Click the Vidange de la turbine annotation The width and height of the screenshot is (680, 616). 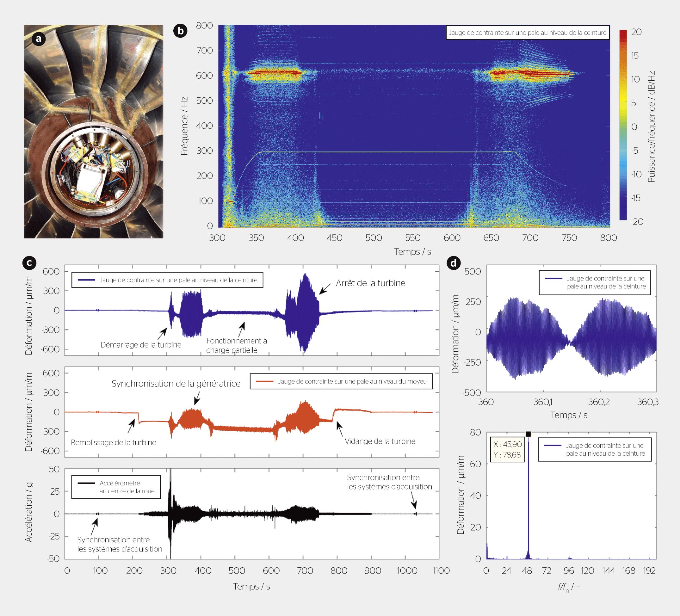380,441
